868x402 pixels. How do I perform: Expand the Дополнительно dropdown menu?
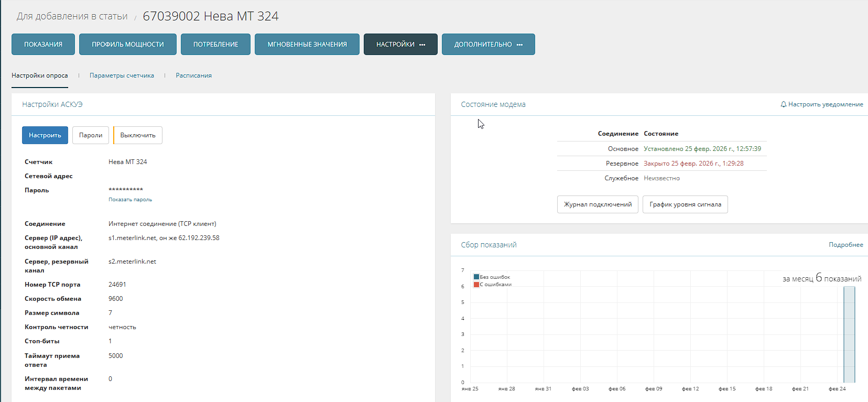(x=488, y=45)
